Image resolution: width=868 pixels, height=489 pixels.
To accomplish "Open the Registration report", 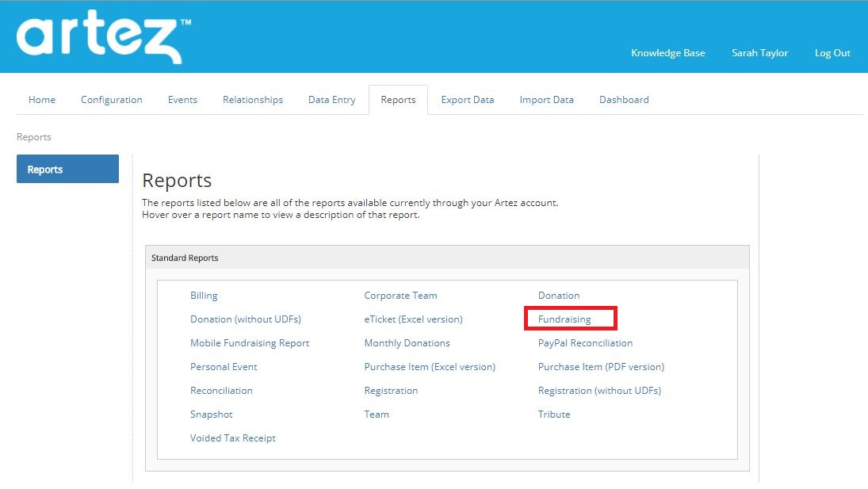I will pyautogui.click(x=391, y=391).
